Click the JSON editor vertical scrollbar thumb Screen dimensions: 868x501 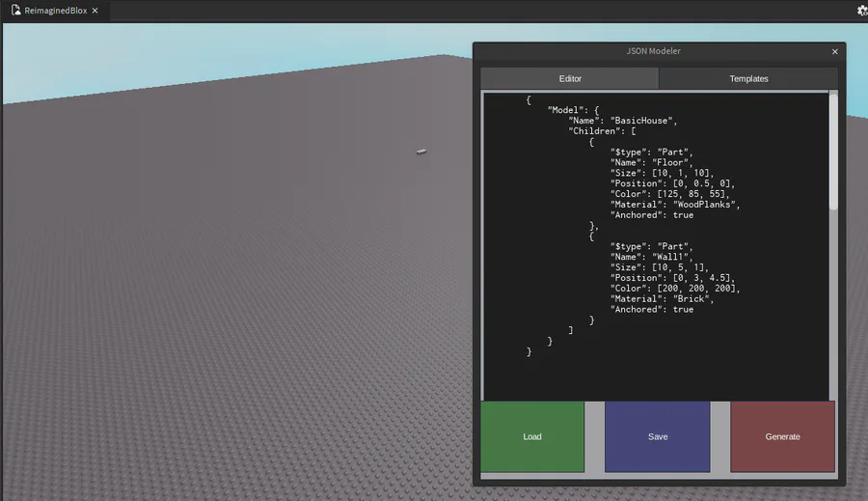coord(833,152)
